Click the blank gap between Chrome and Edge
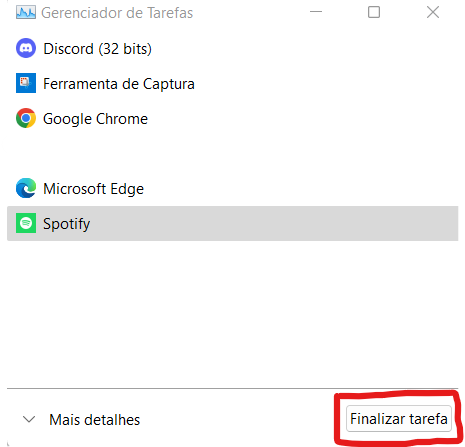Screen dimensions: 465x447 pyautogui.click(x=232, y=153)
